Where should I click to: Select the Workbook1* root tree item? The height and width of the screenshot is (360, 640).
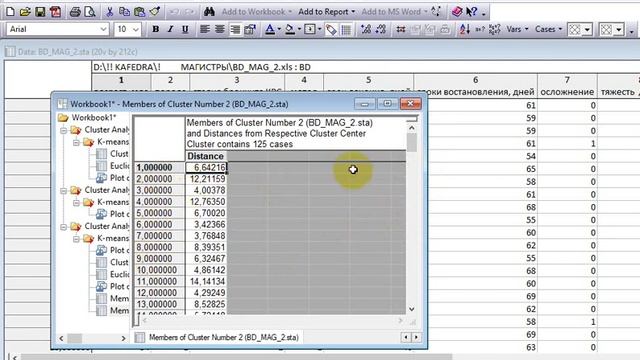(93, 118)
